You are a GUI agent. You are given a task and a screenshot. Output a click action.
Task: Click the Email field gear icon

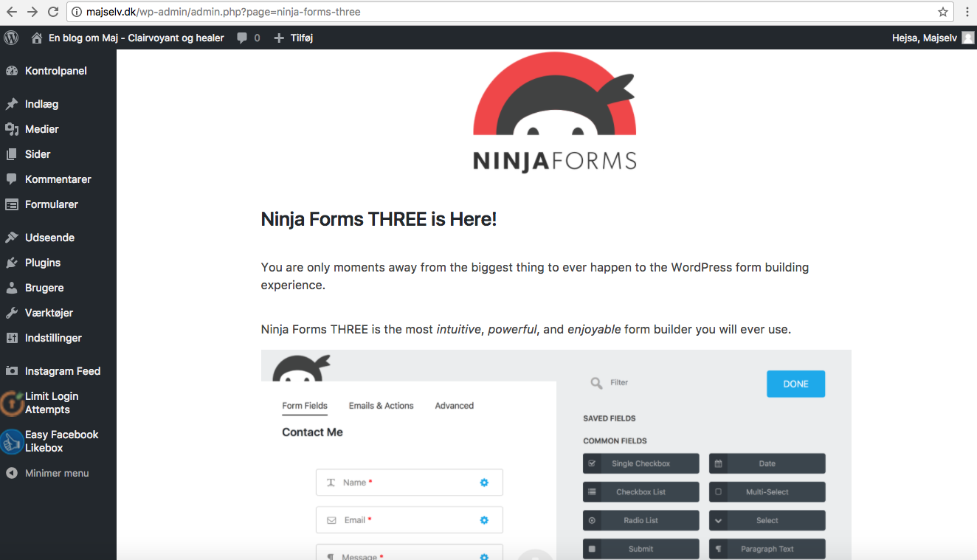[x=484, y=520]
